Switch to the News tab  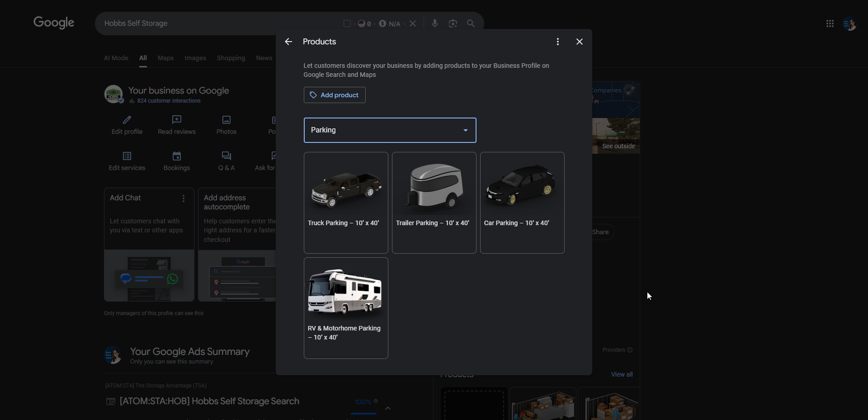(x=264, y=58)
